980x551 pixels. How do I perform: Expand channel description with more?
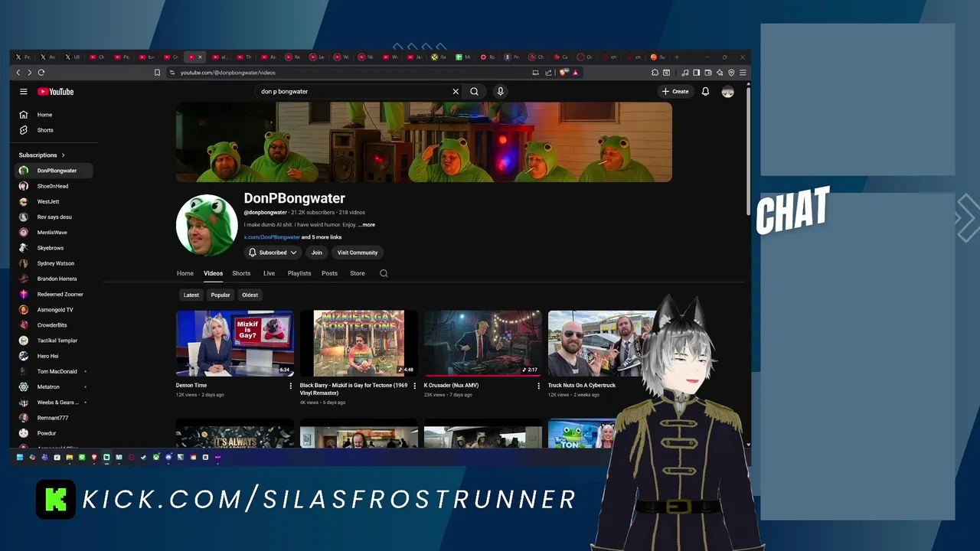tap(367, 225)
